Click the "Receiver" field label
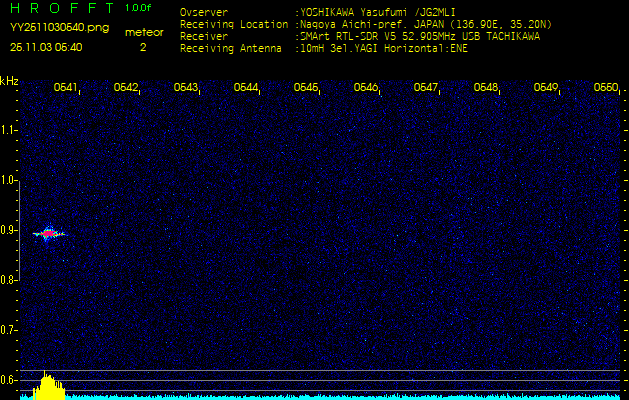Viewport: 629px width, 400px height. (204, 37)
